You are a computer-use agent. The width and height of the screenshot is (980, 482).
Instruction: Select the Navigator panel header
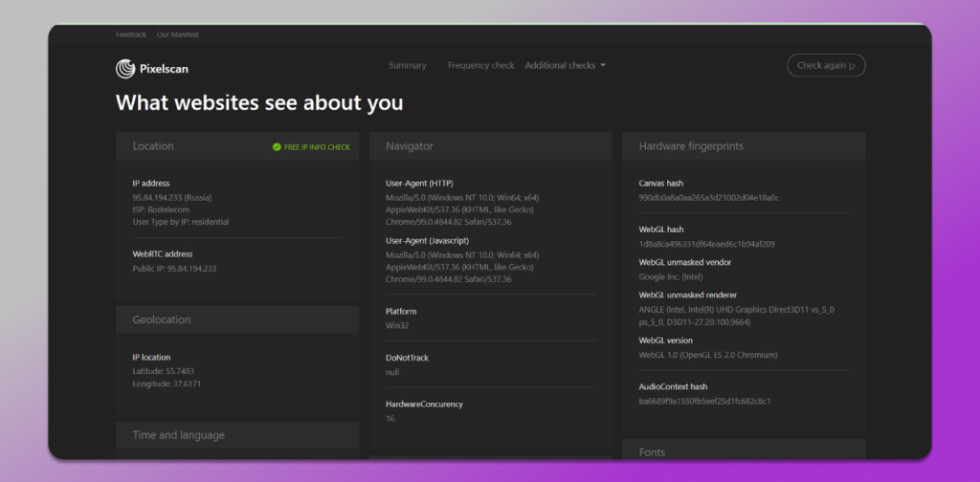(x=410, y=146)
